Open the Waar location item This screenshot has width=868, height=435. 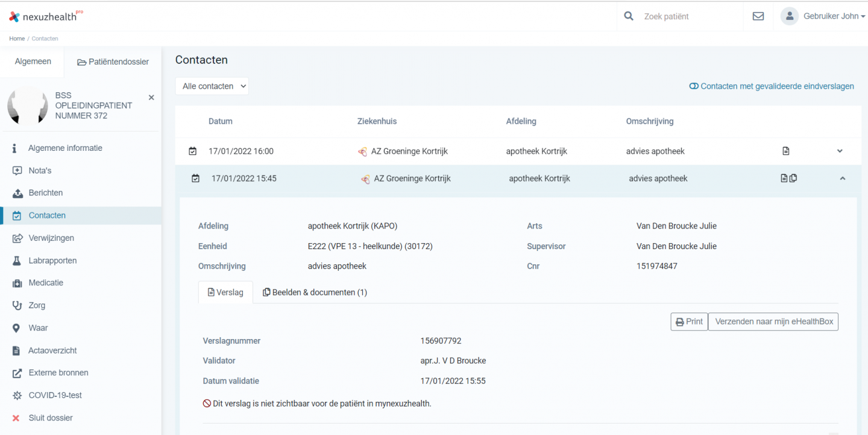[x=38, y=328]
